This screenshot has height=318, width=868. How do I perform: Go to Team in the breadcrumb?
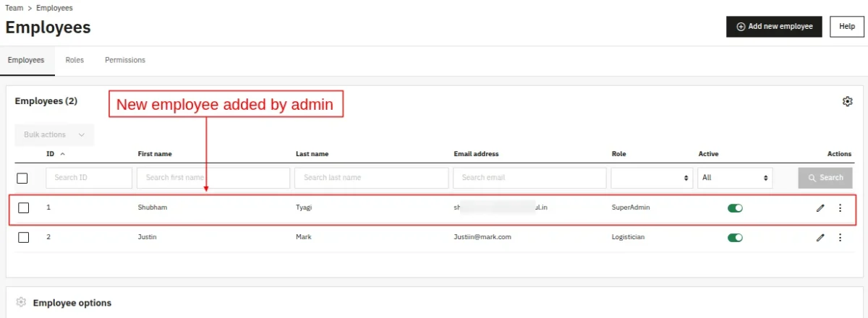(x=14, y=8)
